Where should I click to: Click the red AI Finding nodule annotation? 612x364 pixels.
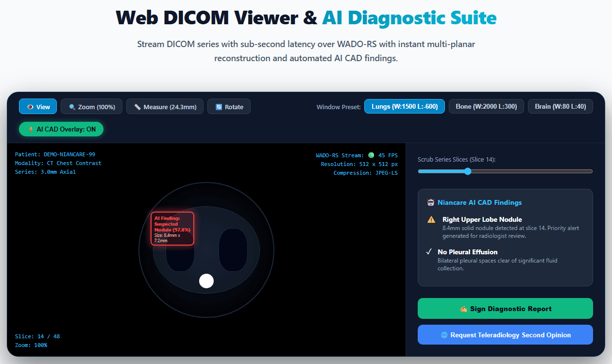pyautogui.click(x=172, y=228)
